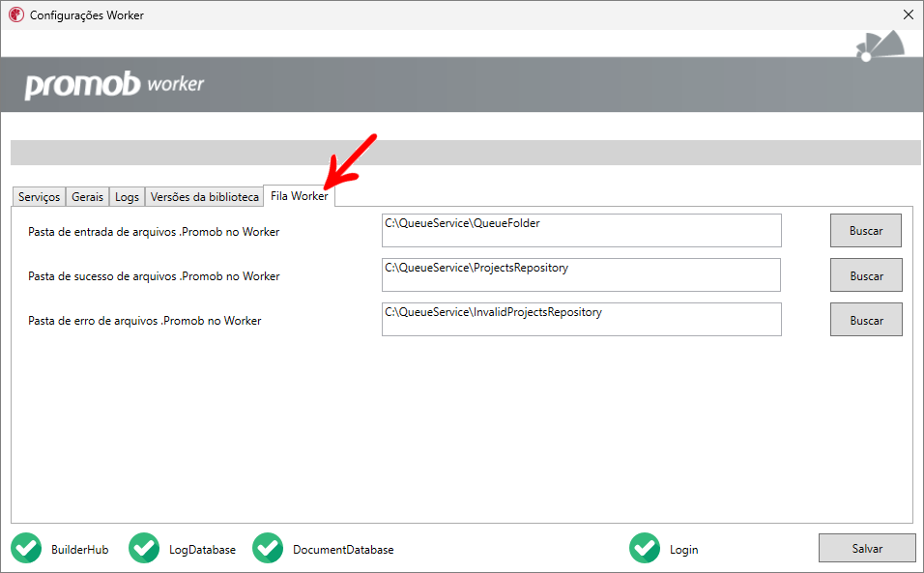This screenshot has width=924, height=573.
Task: Click the BuilderHub green checkmark status icon
Action: [26, 548]
